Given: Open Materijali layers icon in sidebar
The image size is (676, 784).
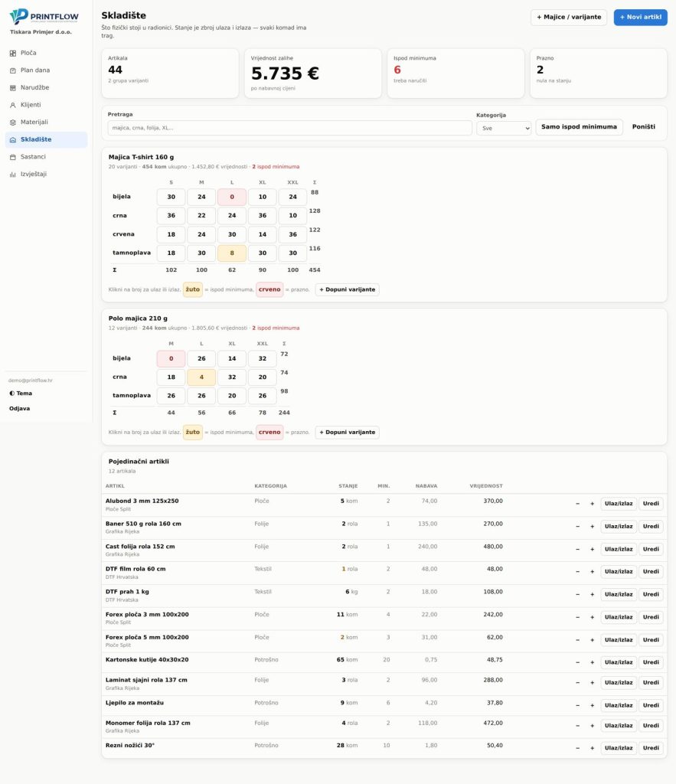Looking at the screenshot, I should pyautogui.click(x=13, y=122).
